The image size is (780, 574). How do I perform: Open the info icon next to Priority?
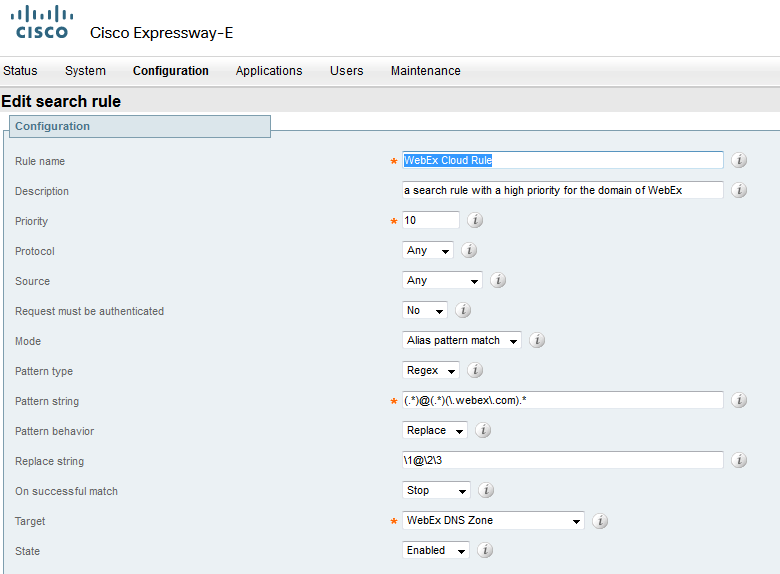point(475,220)
